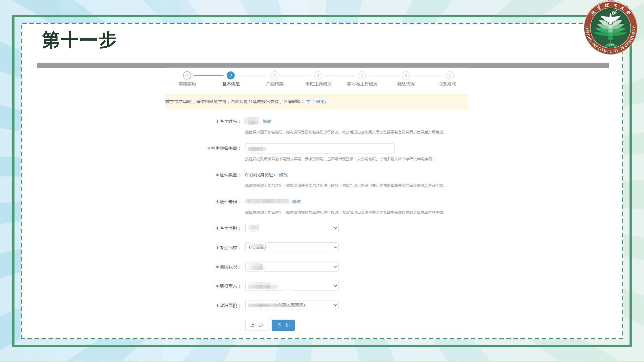Click the 考生姓名拼音 input field
The width and height of the screenshot is (644, 362).
click(320, 148)
